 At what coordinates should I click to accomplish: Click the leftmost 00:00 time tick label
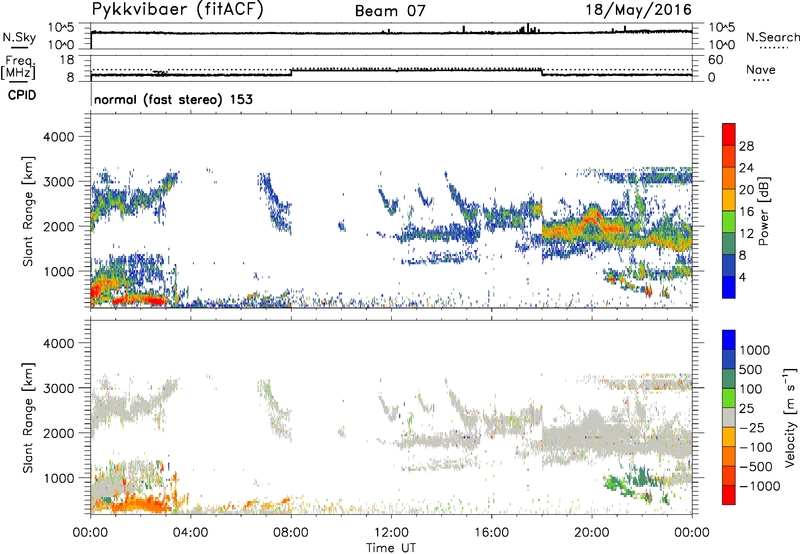pos(90,533)
